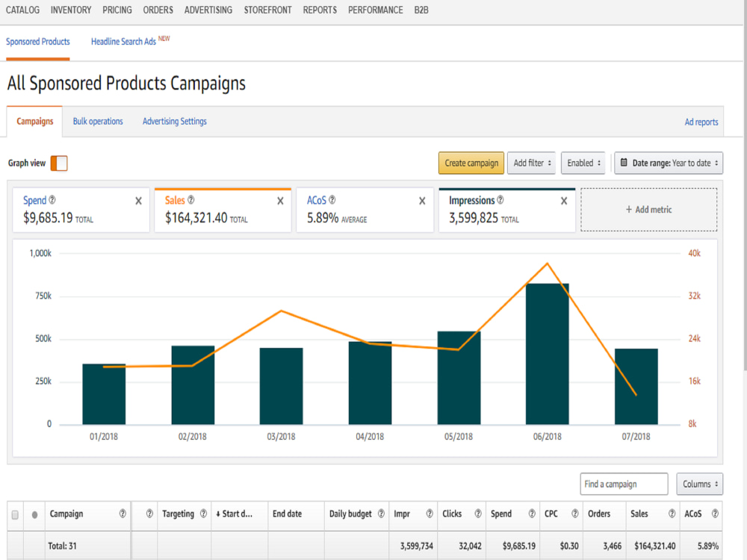
Task: Click the 07/2018 impressions bar
Action: click(636, 386)
